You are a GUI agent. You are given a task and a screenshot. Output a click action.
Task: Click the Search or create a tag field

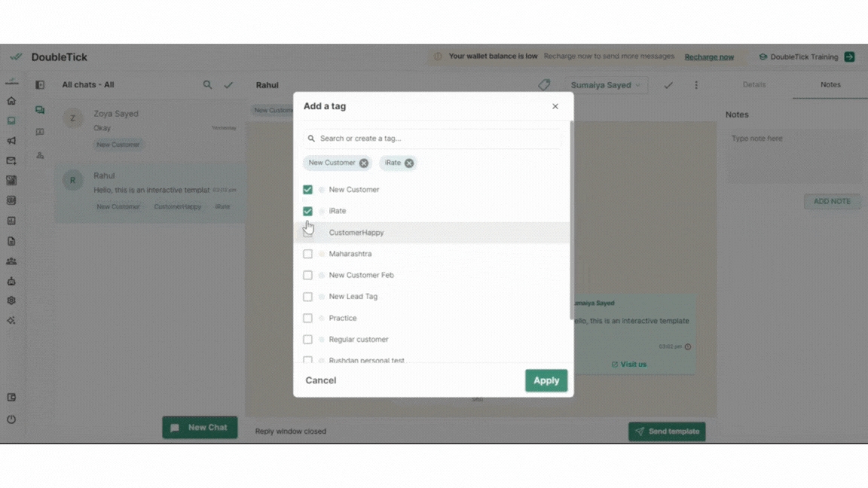pyautogui.click(x=433, y=139)
